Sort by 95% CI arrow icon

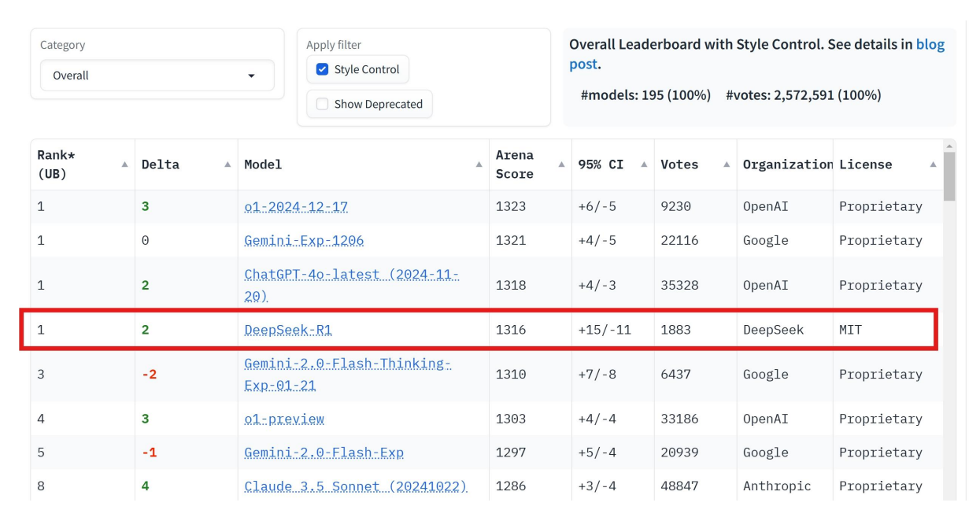(644, 164)
